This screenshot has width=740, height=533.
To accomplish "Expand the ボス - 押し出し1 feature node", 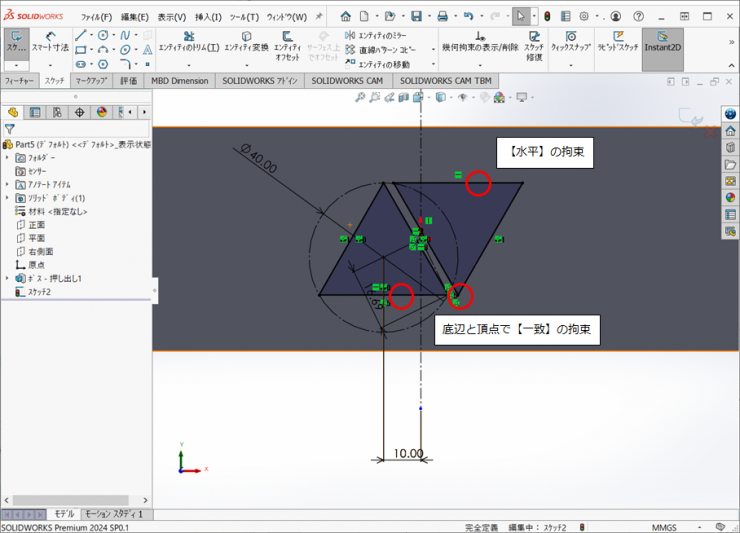I will pos(8,278).
